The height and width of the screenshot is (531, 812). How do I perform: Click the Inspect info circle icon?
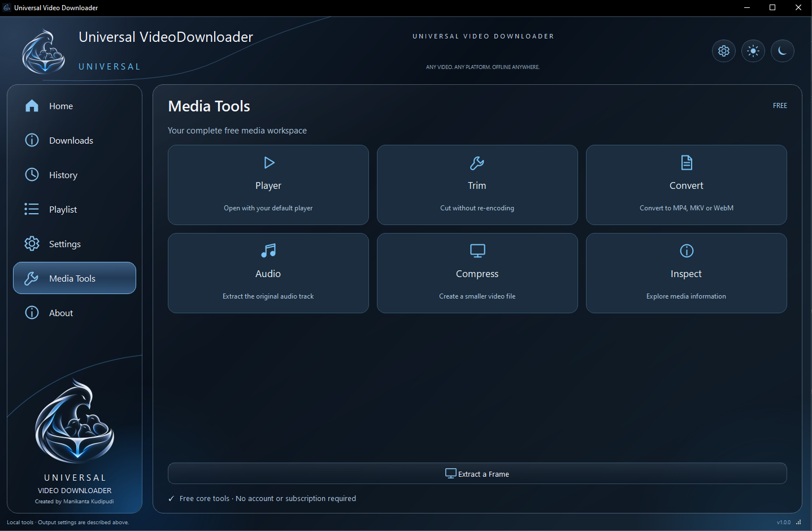687,251
